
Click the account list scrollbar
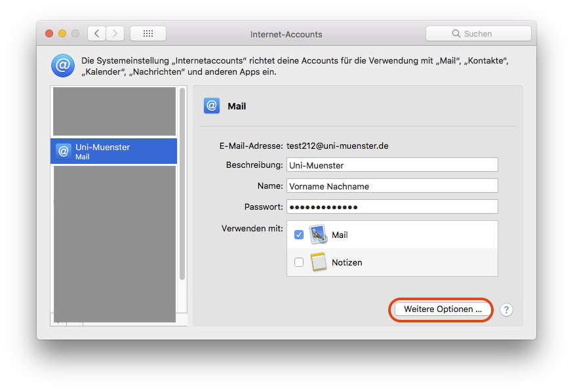point(182,197)
